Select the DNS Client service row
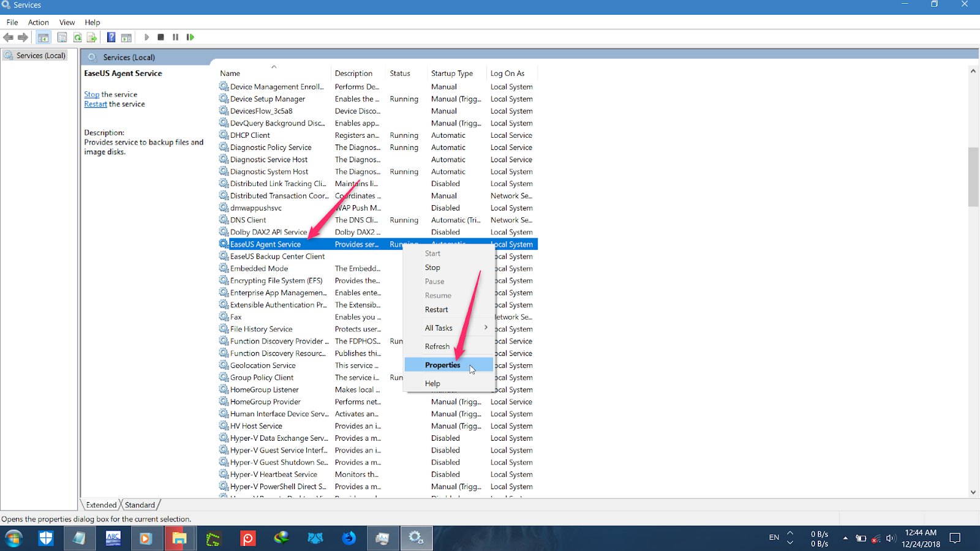The width and height of the screenshot is (980, 551). coord(378,220)
